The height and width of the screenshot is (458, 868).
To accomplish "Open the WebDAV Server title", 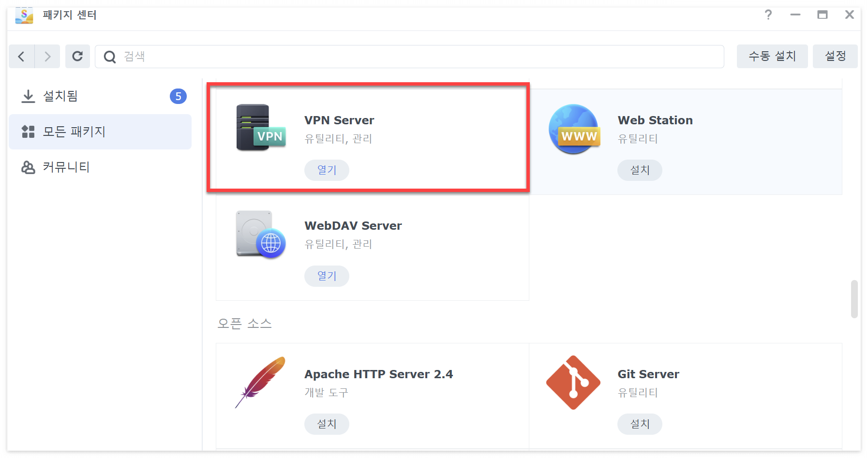I will tap(353, 226).
